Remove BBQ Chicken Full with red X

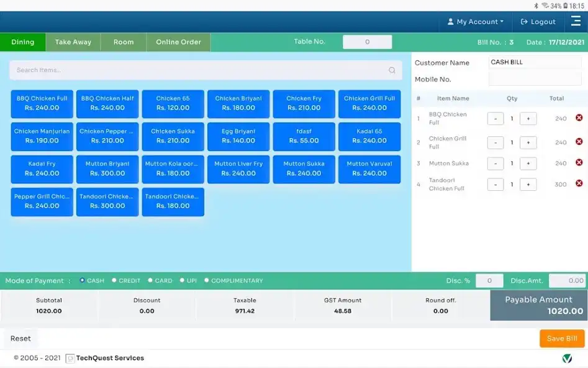579,118
